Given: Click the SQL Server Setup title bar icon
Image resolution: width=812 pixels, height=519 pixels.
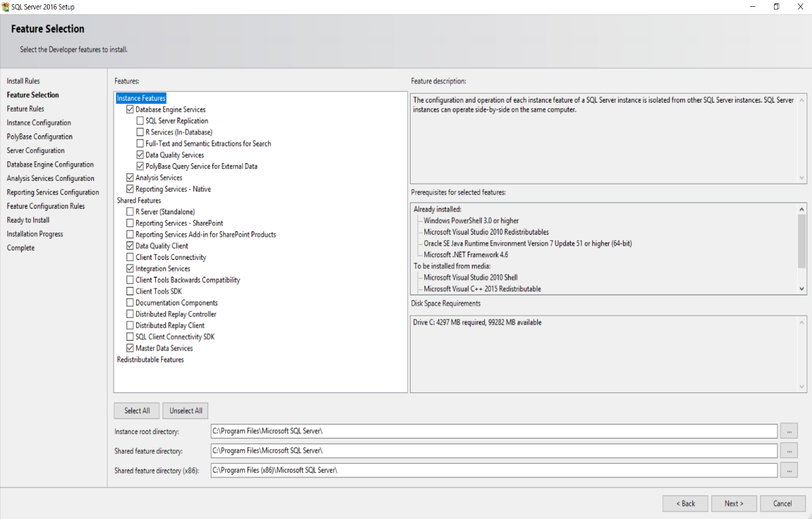Looking at the screenshot, I should point(5,7).
